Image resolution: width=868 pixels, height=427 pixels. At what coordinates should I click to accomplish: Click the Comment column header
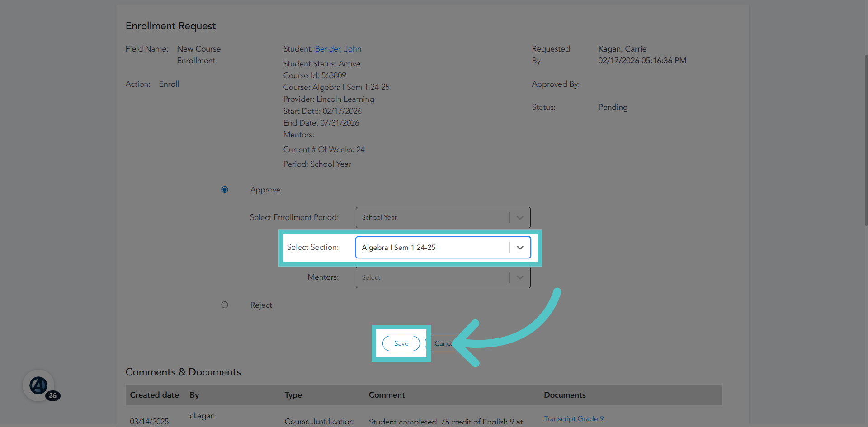(x=387, y=395)
